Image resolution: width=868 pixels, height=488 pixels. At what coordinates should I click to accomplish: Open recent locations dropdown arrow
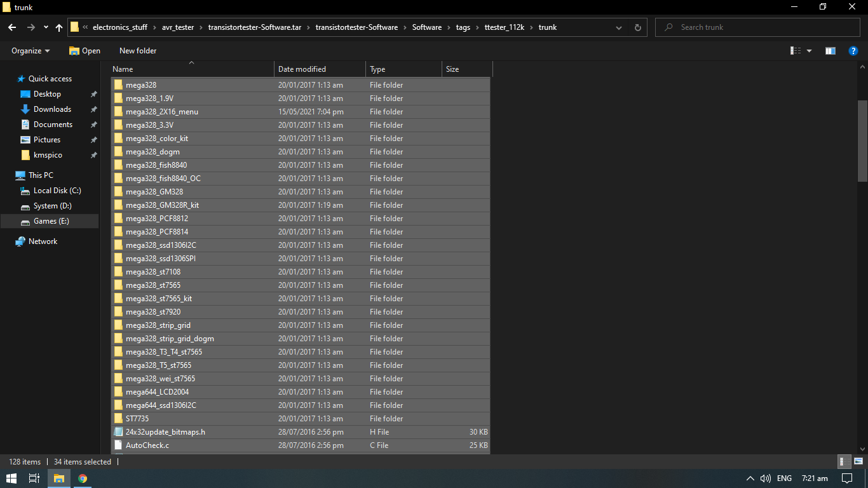coord(46,28)
